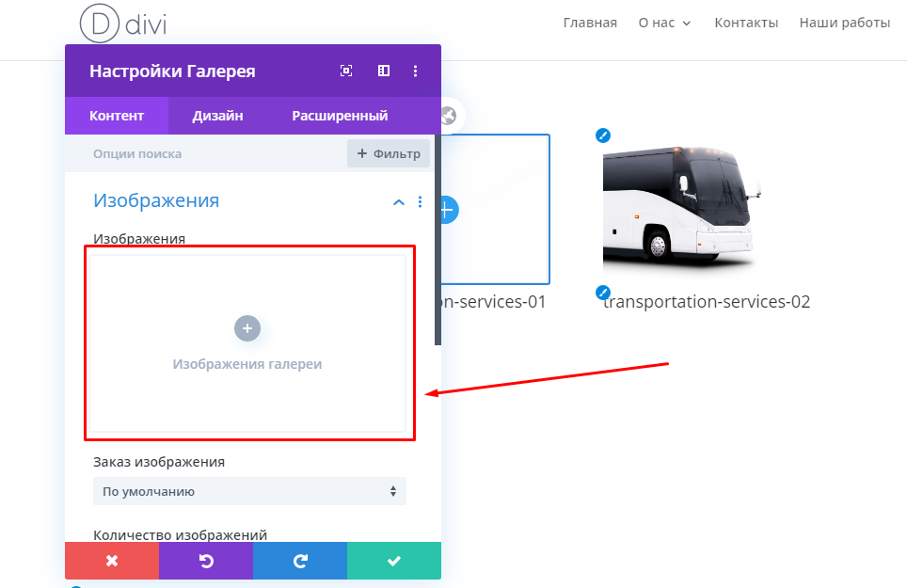The image size is (907, 588).
Task: Click the edit pencil icon beside transportation-services-02 caption
Action: coord(603,292)
